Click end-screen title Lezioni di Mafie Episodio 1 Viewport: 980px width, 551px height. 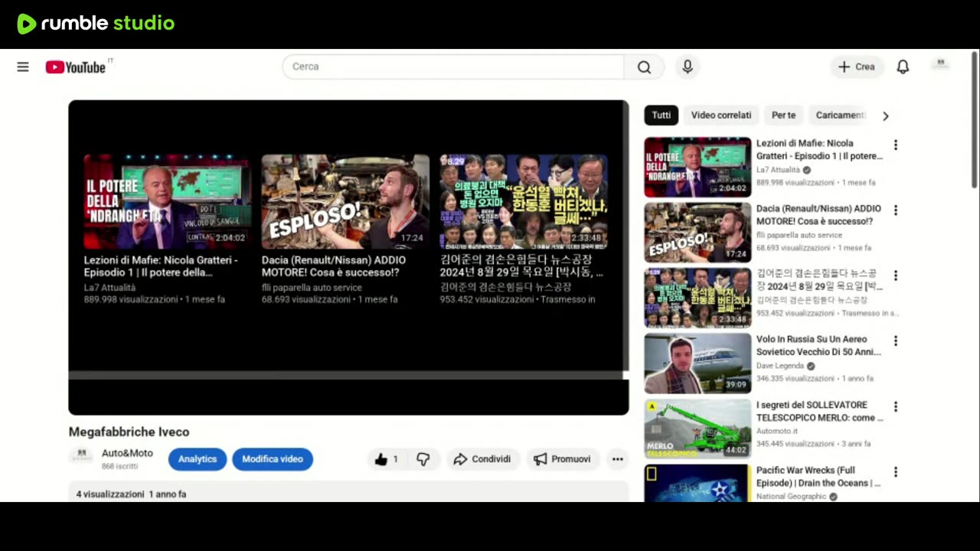tap(161, 266)
